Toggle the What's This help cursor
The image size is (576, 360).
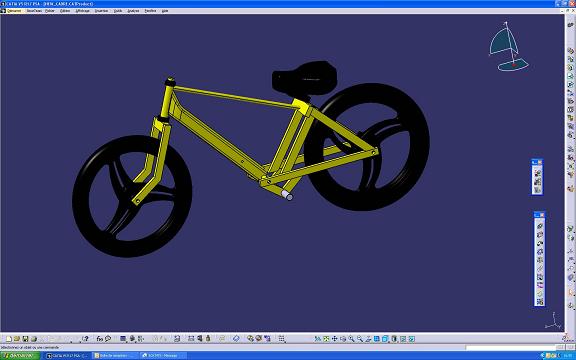(x=85, y=339)
